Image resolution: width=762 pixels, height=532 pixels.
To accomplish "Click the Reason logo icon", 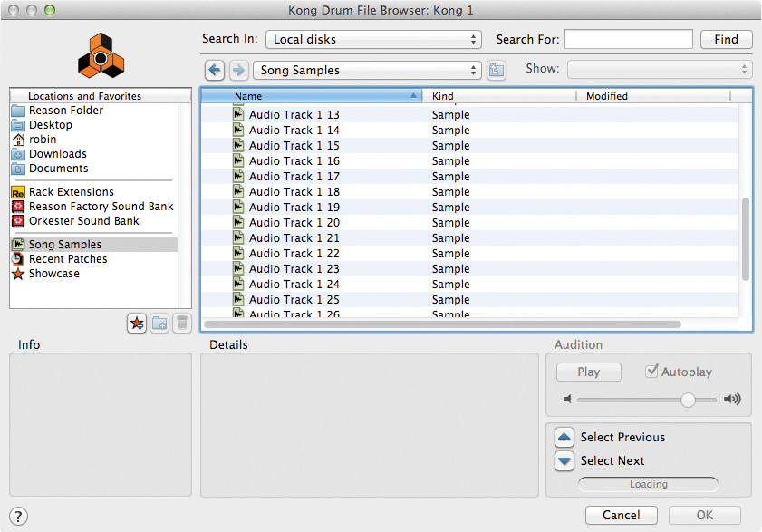I will pos(101,55).
